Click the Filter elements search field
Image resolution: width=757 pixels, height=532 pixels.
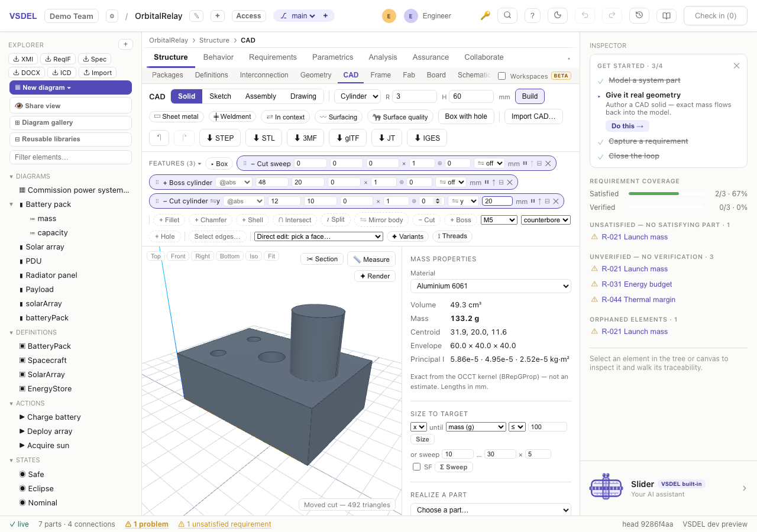[x=70, y=157]
